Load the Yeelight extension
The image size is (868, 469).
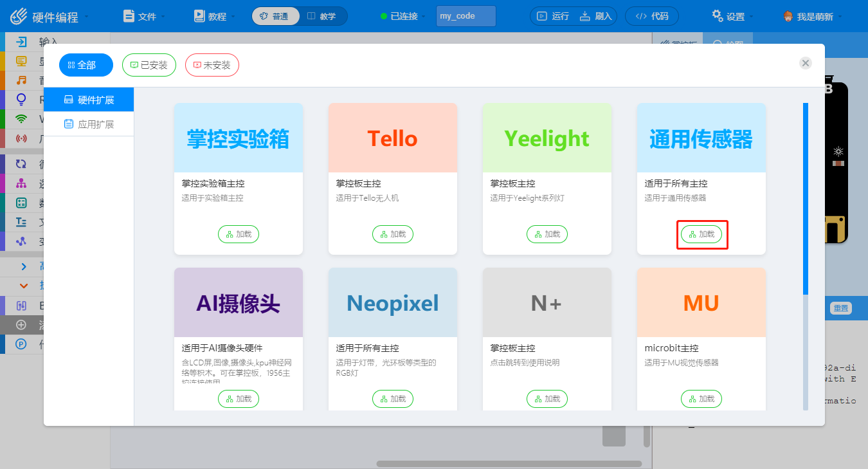click(547, 234)
